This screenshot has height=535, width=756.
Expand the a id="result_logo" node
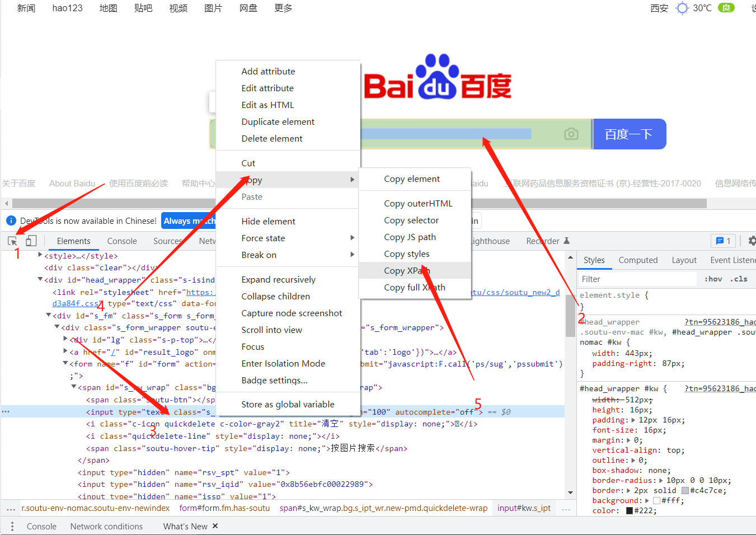[65, 351]
